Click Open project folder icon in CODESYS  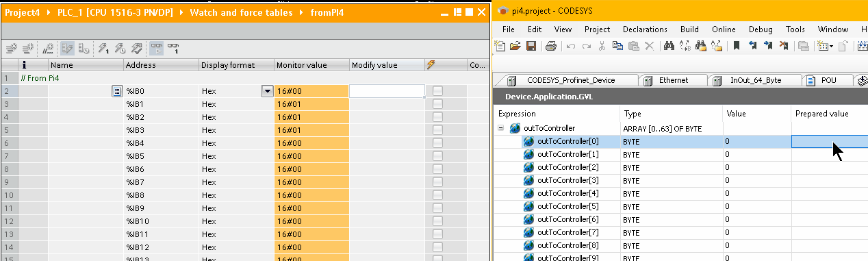pyautogui.click(x=515, y=47)
